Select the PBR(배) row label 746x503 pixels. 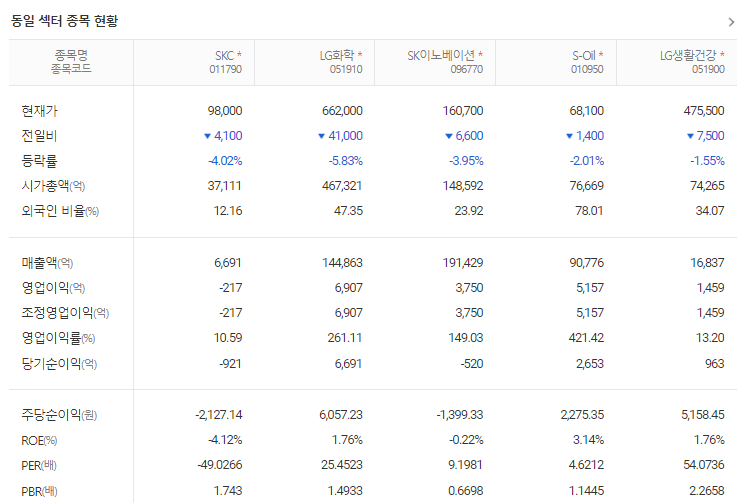39,491
